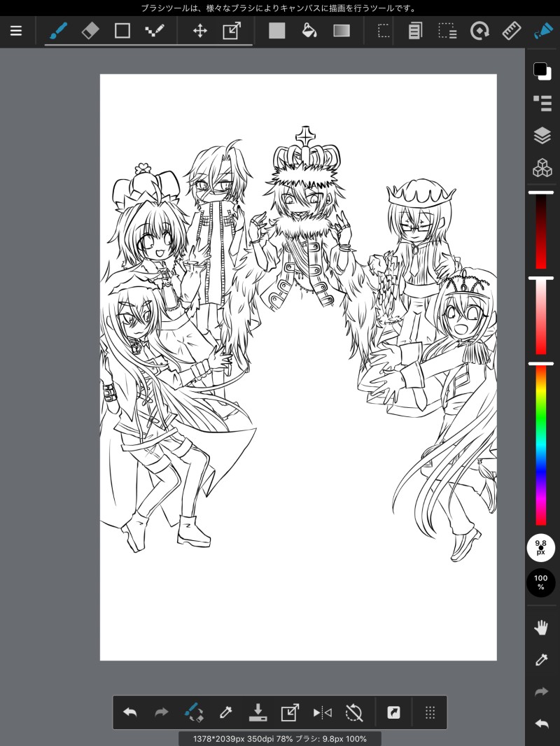
Task: Click the drawing canvas artwork
Action: [x=298, y=367]
